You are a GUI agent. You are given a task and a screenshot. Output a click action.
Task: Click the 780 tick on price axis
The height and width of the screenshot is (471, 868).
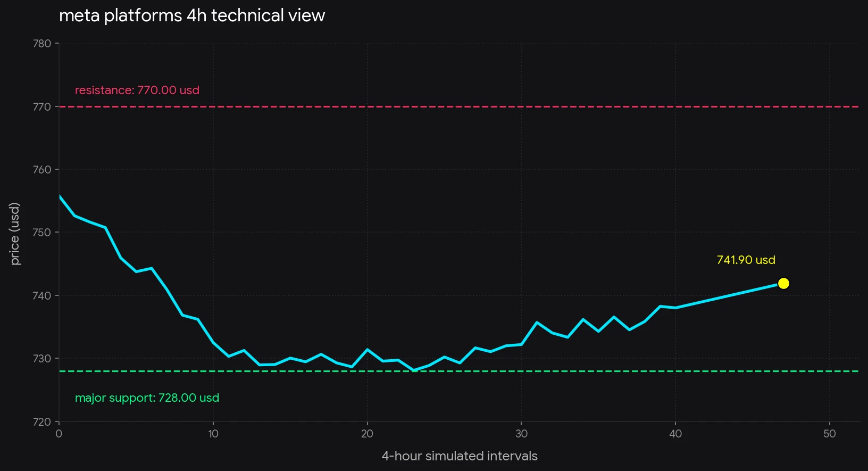tap(42, 44)
